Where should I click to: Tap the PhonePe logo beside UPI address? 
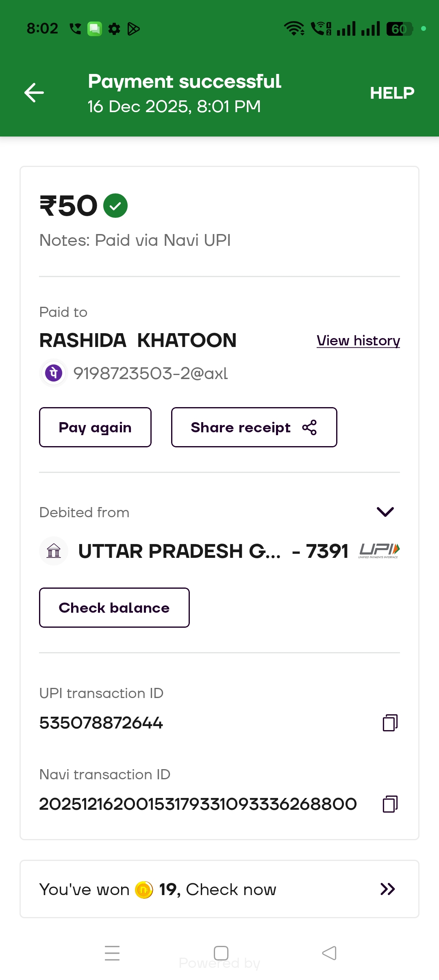54,373
